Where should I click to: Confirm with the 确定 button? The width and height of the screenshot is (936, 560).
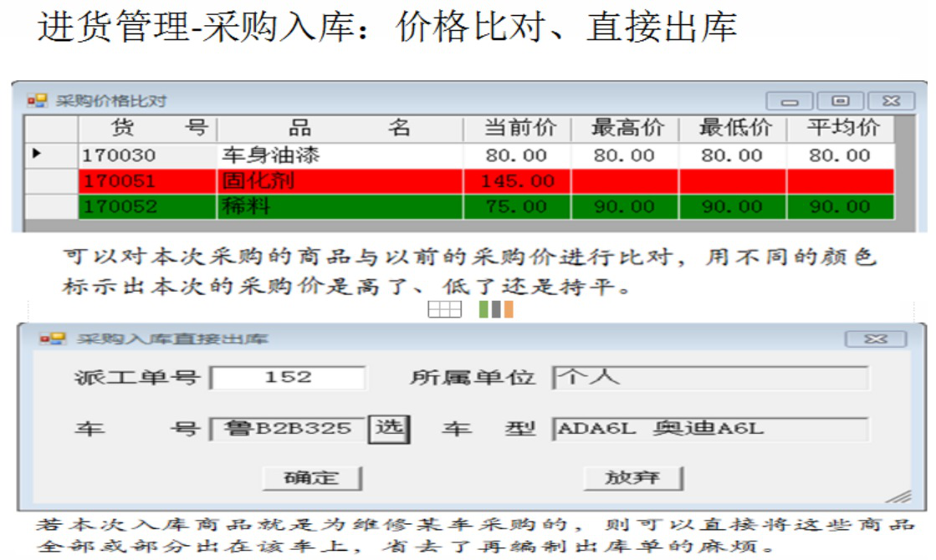311,478
